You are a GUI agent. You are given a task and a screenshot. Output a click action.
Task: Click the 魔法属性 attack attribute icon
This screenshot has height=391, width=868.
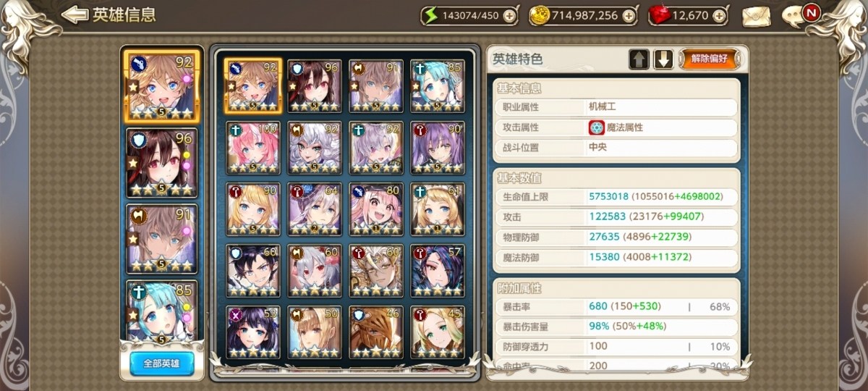596,127
